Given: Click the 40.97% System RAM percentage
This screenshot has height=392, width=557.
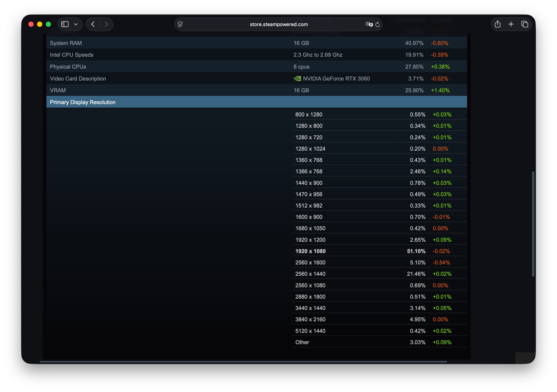Looking at the screenshot, I should coord(414,43).
